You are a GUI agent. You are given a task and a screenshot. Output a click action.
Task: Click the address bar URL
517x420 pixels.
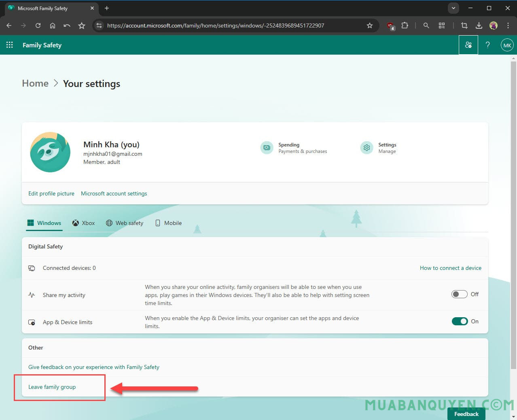[x=216, y=25]
